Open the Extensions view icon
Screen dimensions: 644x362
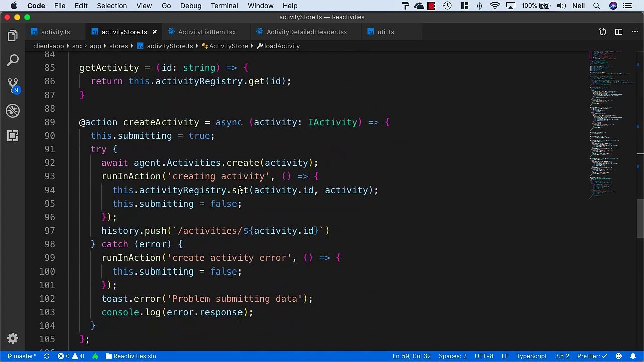(13, 136)
